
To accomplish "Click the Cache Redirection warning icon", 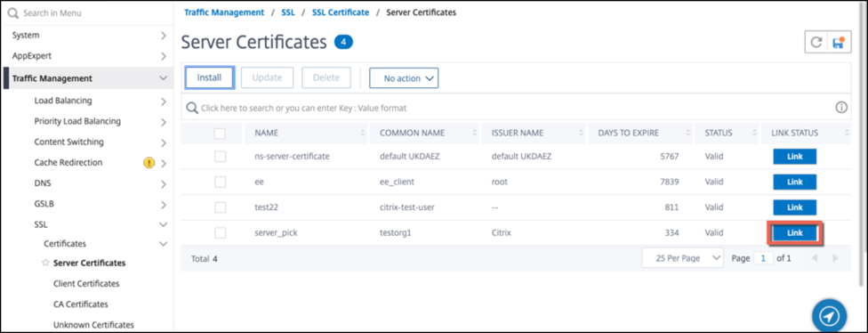I will pyautogui.click(x=149, y=162).
